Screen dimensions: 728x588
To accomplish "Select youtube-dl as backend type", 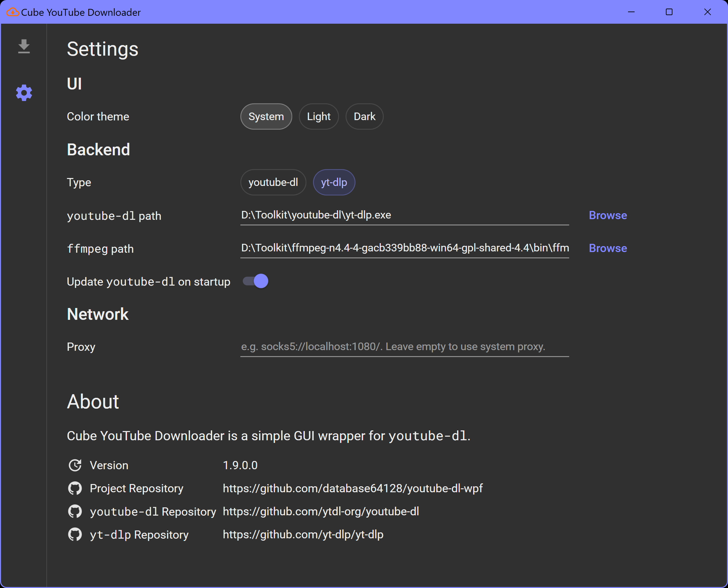I will click(273, 182).
